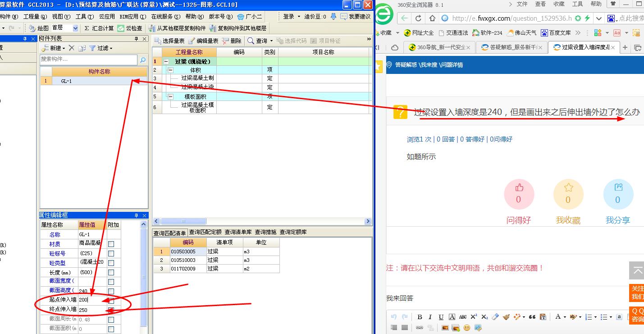Image resolution: width=644 pixels, height=334 pixels.
Task: Click the copy component icon beside 过滤
Action: pyautogui.click(x=82, y=48)
